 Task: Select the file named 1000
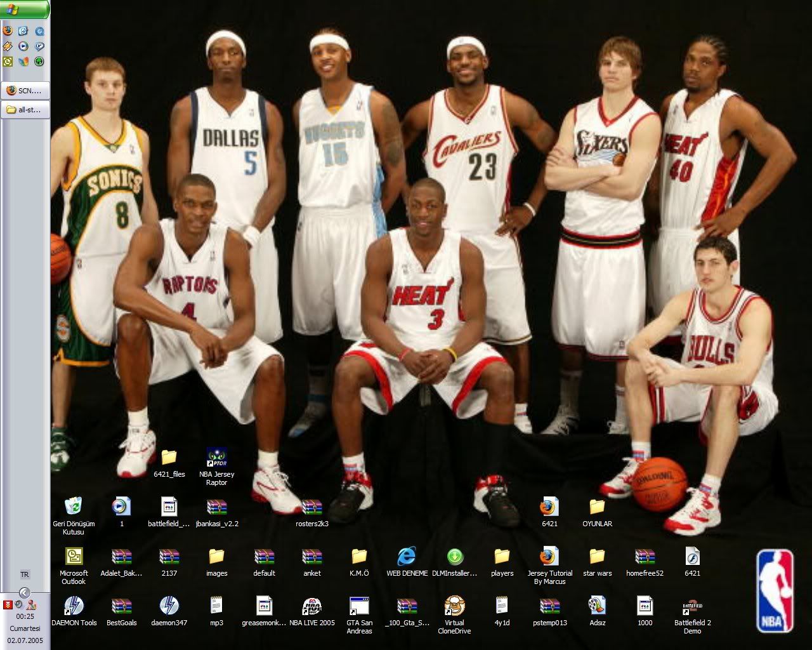(645, 611)
